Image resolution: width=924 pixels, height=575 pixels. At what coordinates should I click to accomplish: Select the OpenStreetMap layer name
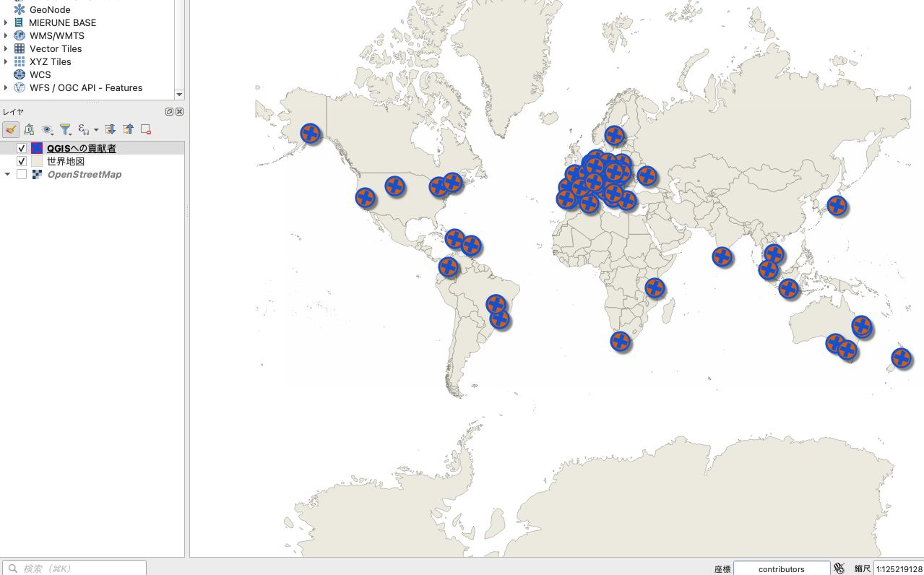pyautogui.click(x=85, y=174)
